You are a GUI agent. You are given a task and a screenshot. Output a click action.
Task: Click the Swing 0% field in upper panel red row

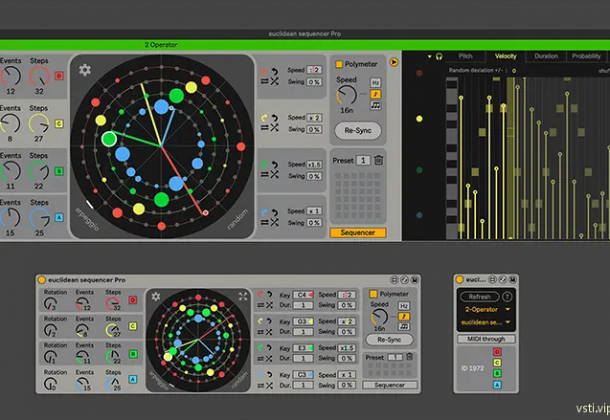coord(314,82)
